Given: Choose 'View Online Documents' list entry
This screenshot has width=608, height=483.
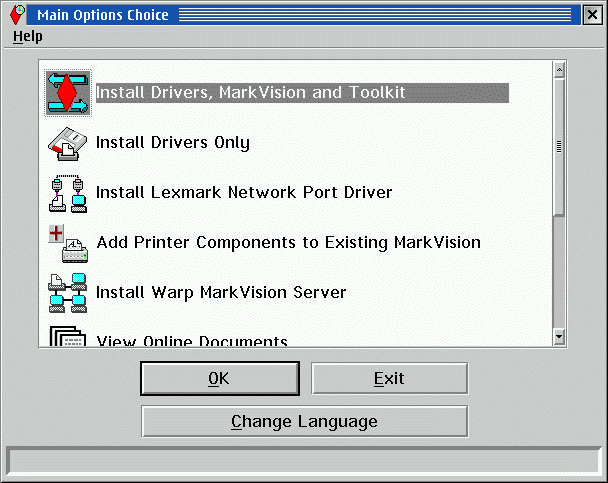Looking at the screenshot, I should click(192, 340).
